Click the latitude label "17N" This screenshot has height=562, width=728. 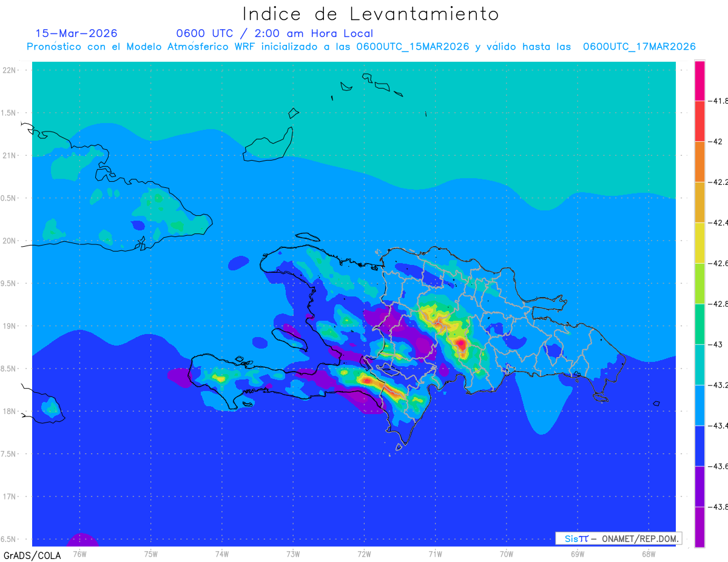pos(10,497)
